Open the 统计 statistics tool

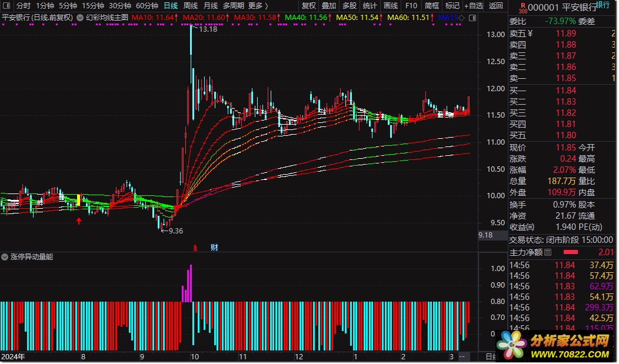pos(370,5)
